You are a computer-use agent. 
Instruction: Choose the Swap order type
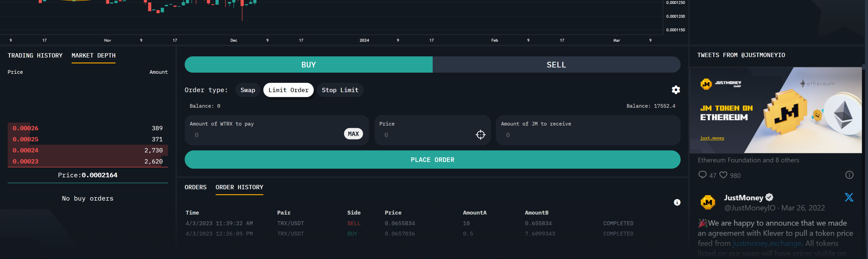(x=248, y=90)
